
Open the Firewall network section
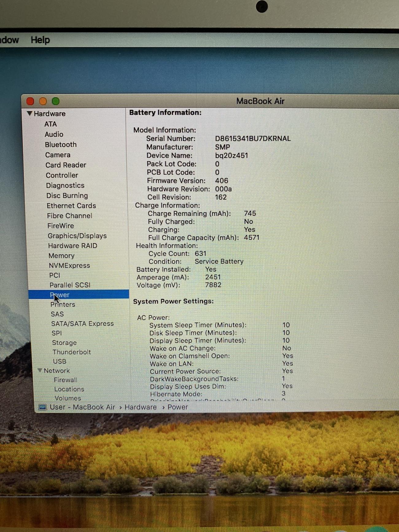[65, 380]
